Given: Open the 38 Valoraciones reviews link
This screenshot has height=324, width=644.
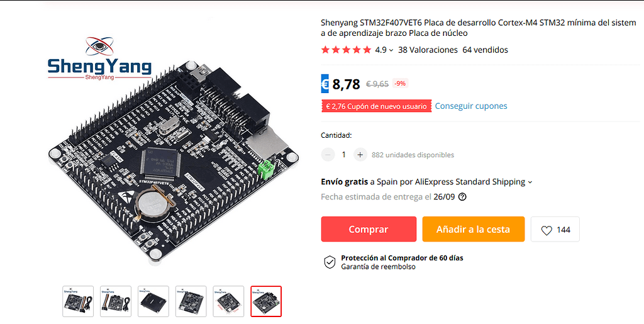Looking at the screenshot, I should pos(428,50).
